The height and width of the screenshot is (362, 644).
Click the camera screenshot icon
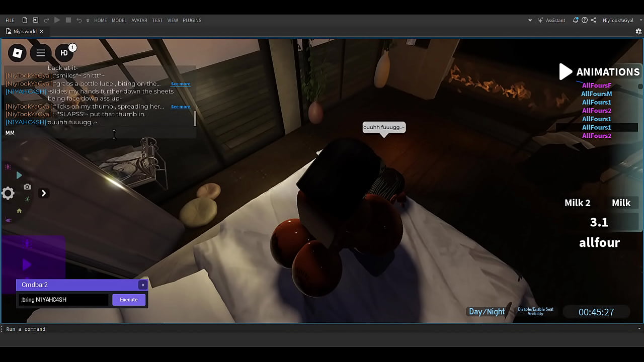27,187
